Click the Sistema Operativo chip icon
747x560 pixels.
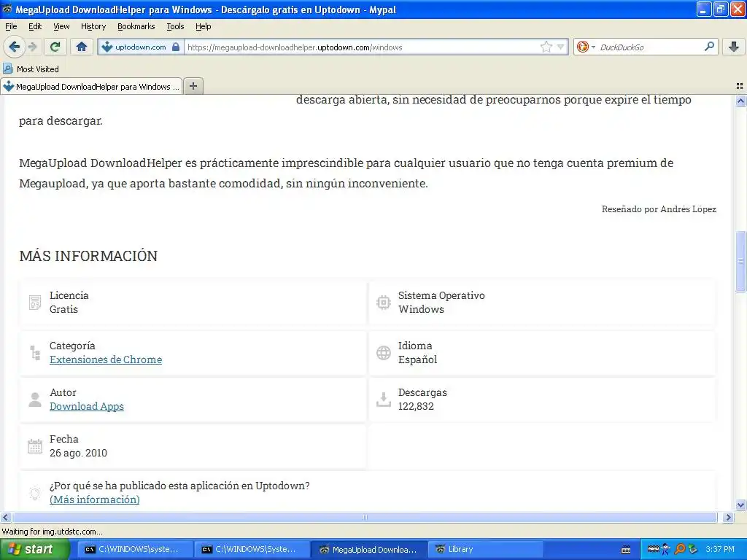pos(384,303)
